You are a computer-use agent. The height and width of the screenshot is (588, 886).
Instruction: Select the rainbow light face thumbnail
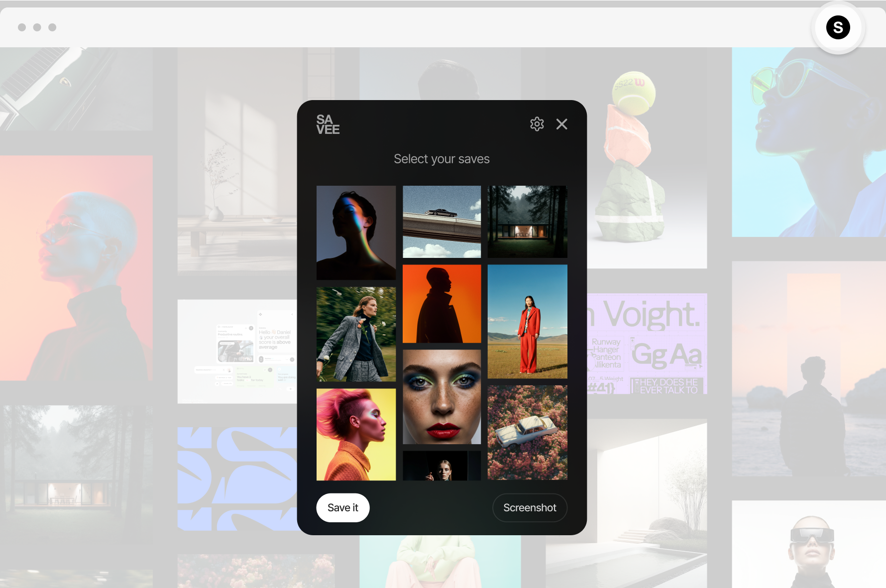[356, 233]
